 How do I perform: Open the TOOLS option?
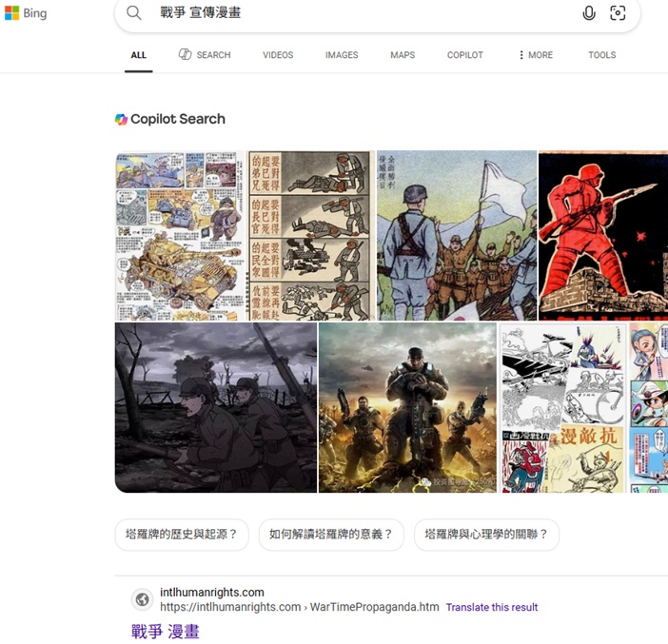601,55
